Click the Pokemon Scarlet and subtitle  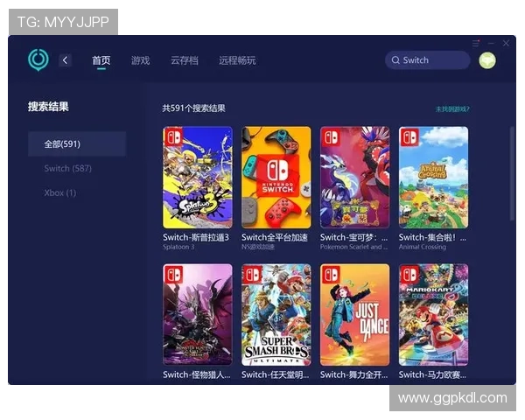[353, 247]
